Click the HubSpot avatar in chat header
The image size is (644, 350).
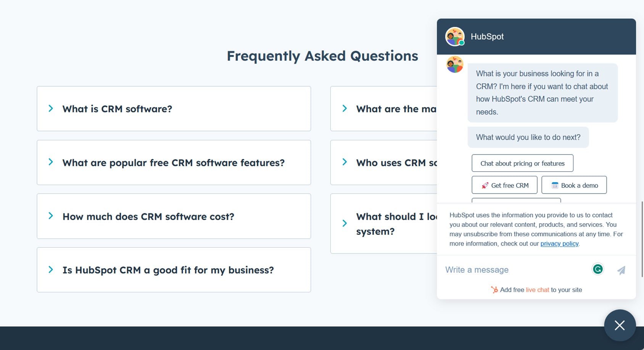point(455,37)
